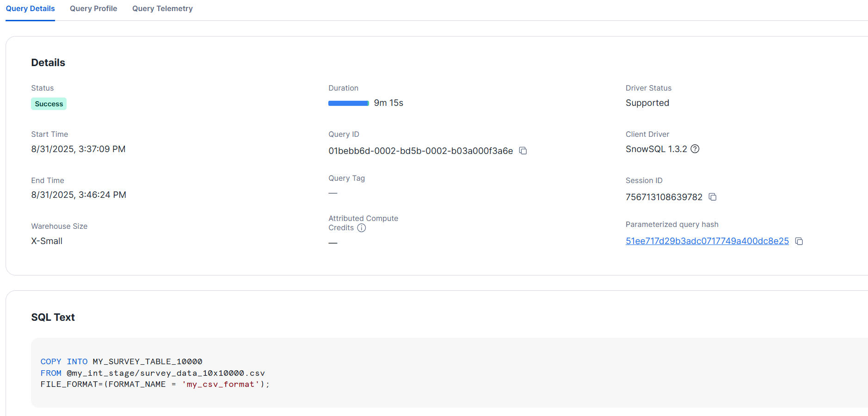Select the Success status badge
Screen dimensions: 868x416
coord(49,104)
